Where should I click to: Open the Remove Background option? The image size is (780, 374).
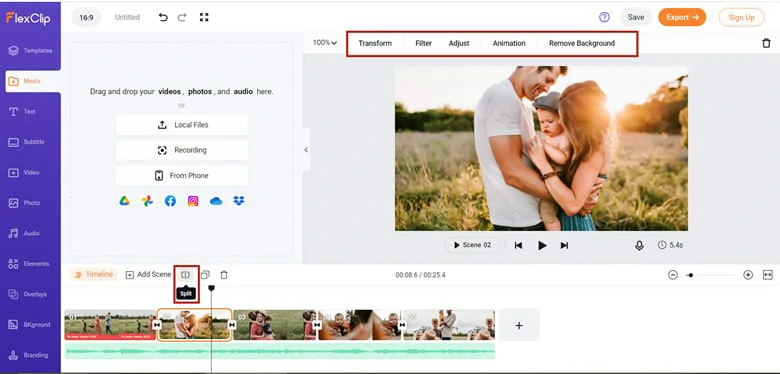coord(582,43)
